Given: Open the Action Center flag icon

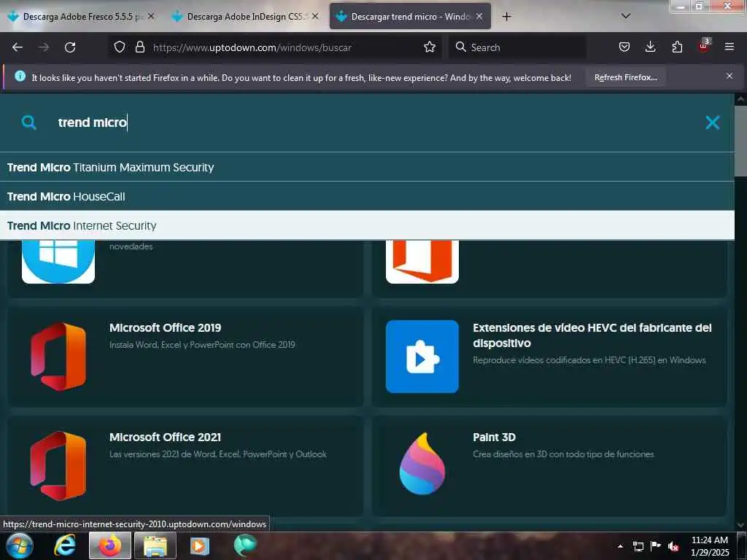Looking at the screenshot, I should pyautogui.click(x=656, y=546).
